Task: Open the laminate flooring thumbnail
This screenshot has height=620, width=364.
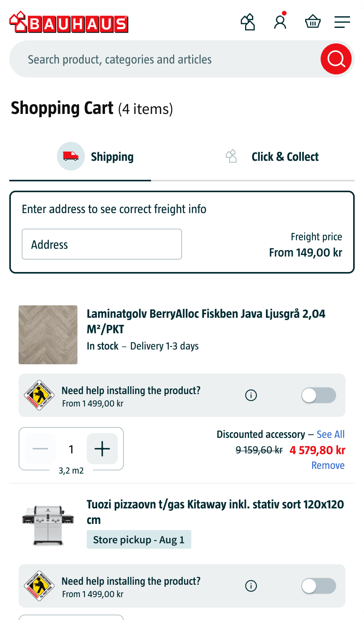Action: click(x=48, y=335)
